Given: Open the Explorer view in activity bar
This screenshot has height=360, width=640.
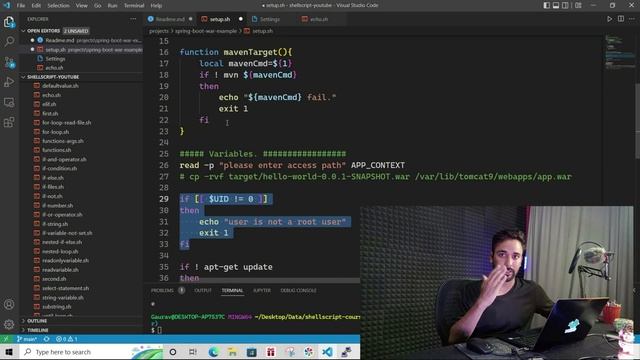Looking at the screenshot, I should click(9, 22).
